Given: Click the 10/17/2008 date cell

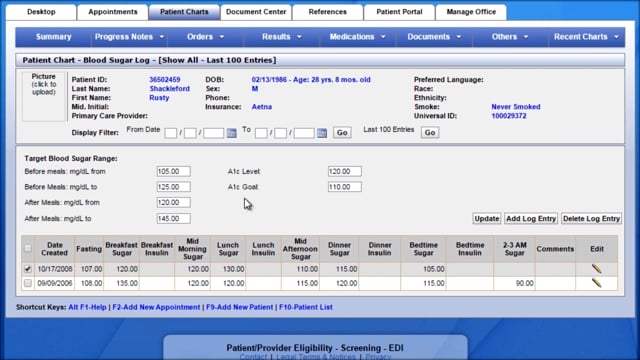Looking at the screenshot, I should 55,269.
